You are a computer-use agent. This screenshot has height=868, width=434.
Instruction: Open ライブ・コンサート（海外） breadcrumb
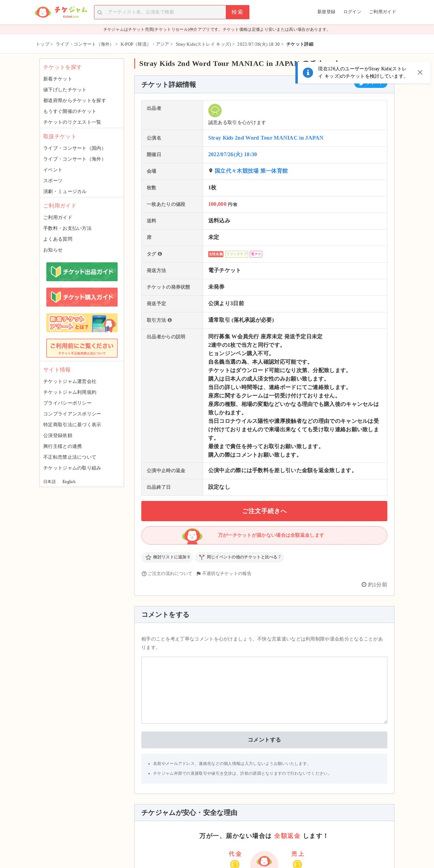point(85,44)
